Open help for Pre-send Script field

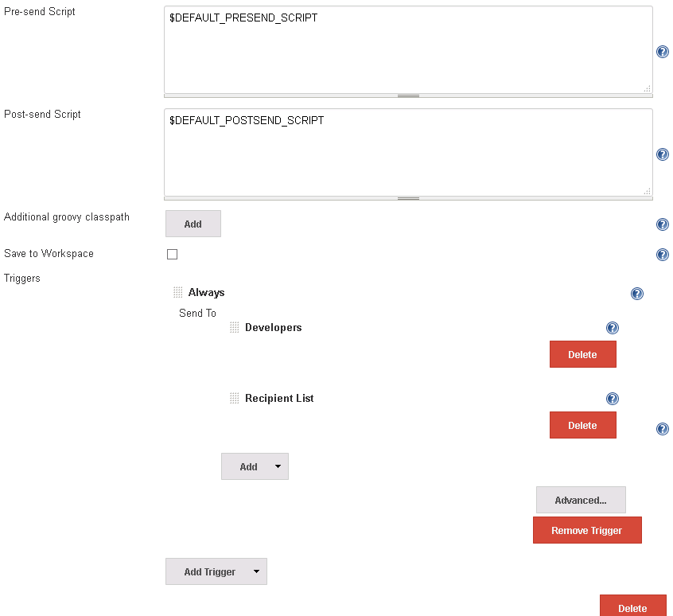663,52
